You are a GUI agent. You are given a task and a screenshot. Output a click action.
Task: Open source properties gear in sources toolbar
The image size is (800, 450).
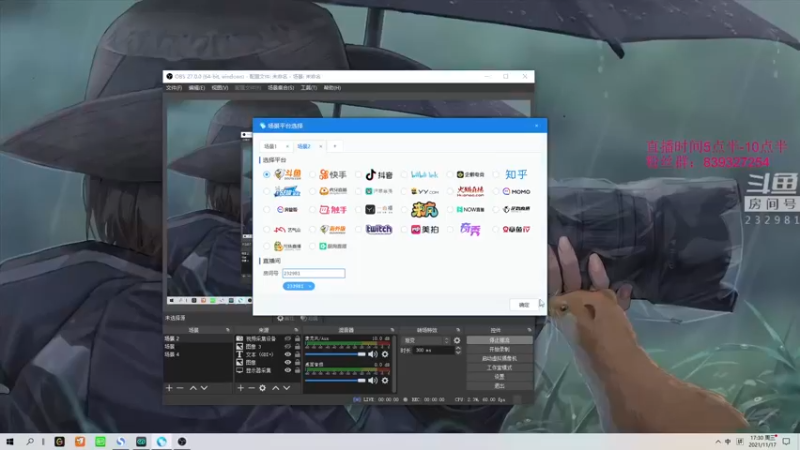[262, 388]
